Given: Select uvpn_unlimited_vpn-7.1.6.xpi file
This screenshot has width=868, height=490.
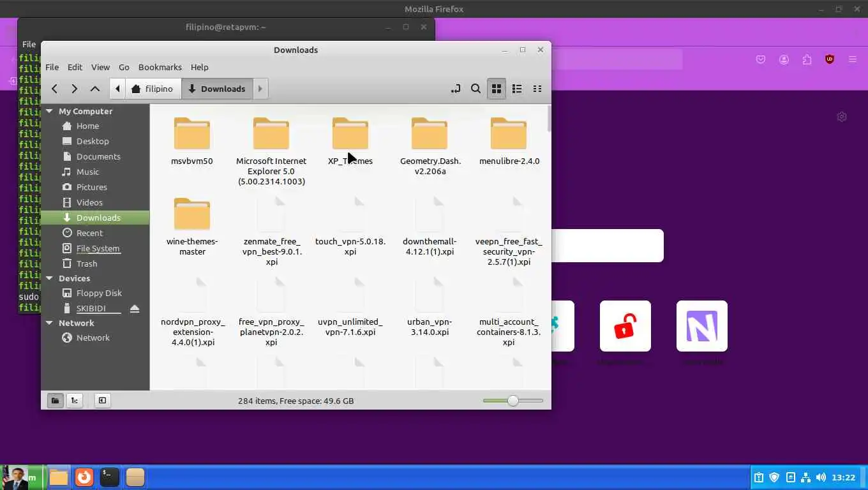Looking at the screenshot, I should tap(350, 307).
